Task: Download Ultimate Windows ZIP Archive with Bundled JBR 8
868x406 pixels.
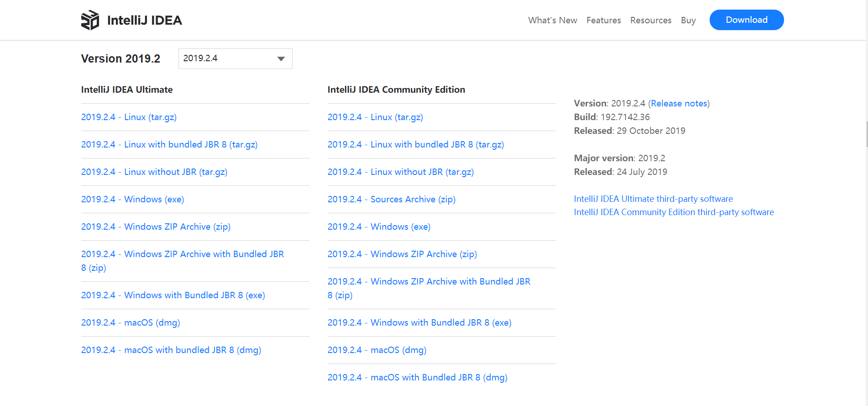Action: 183,261
